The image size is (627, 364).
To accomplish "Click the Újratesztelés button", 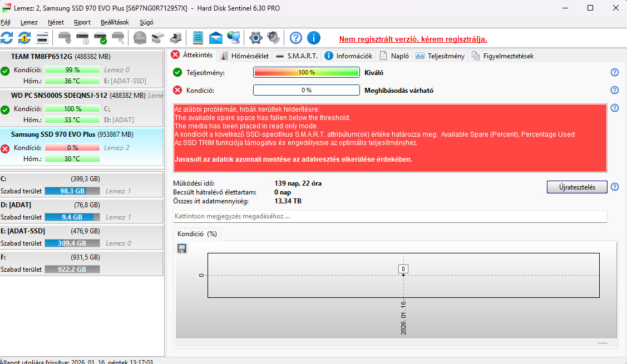I will (x=577, y=187).
